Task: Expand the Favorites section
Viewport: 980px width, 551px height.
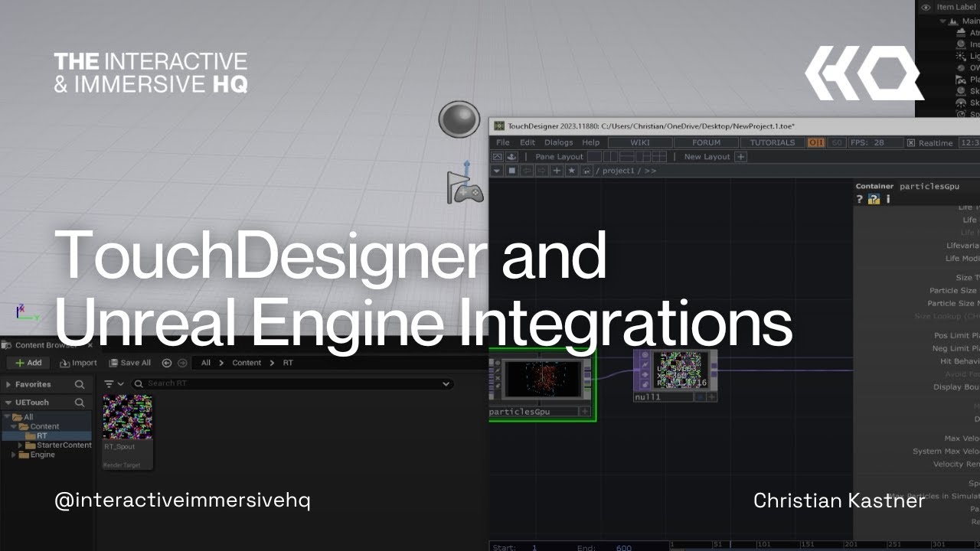Action: click(8, 384)
